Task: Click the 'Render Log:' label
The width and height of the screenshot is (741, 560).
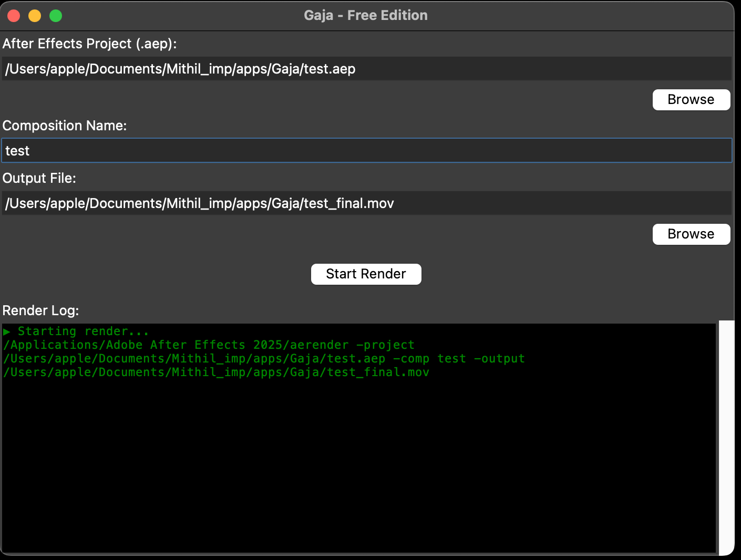Action: tap(41, 310)
